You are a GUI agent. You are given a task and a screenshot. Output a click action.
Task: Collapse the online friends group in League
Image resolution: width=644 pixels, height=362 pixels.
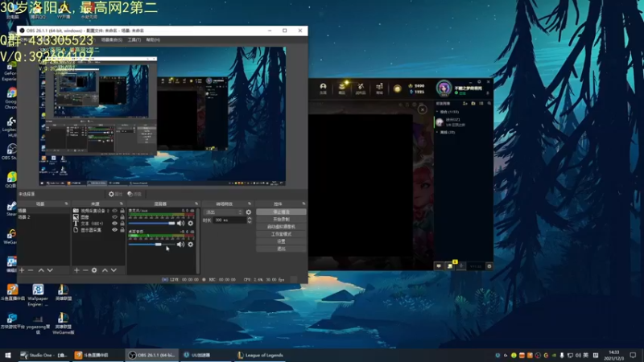click(437, 112)
